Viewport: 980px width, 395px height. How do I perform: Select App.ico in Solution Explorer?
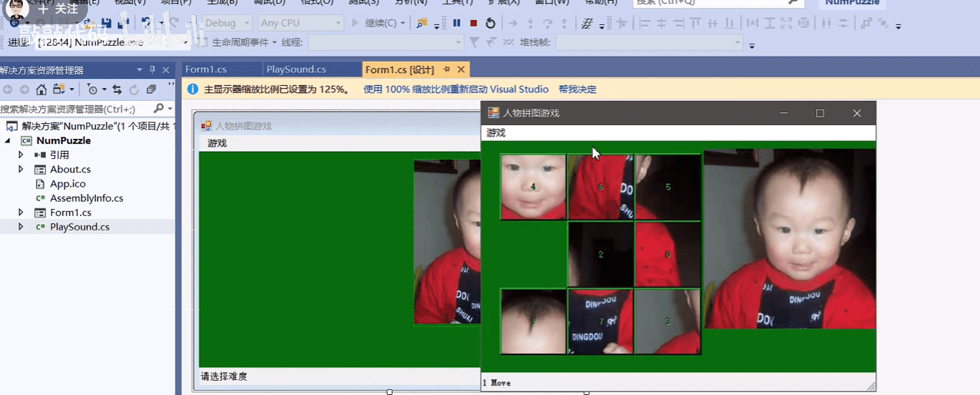point(68,183)
